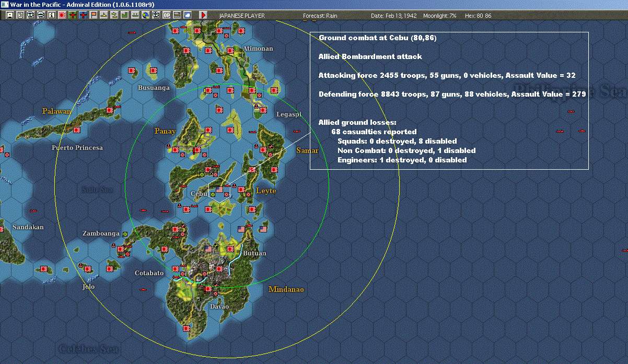Image resolution: width=628 pixels, height=364 pixels.
Task: Click the "Allied Bombardment attack" line
Action: coord(370,56)
